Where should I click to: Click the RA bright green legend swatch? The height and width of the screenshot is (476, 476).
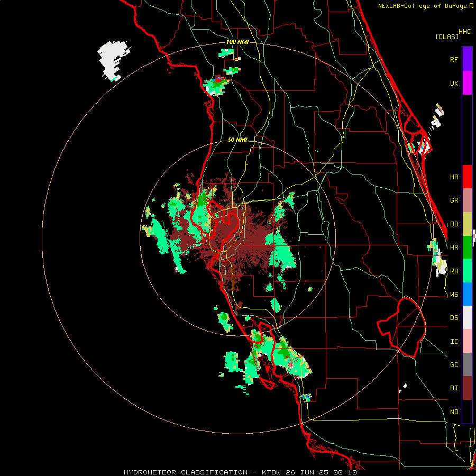467,271
